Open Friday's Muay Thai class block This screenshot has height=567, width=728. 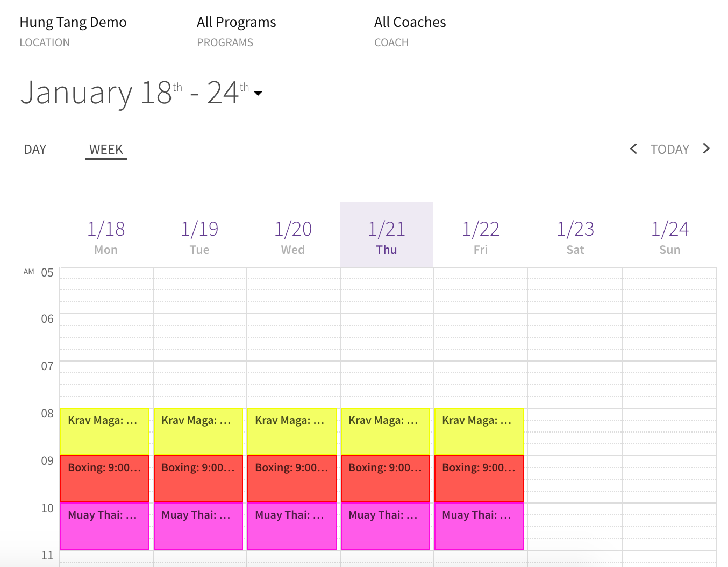click(x=479, y=526)
